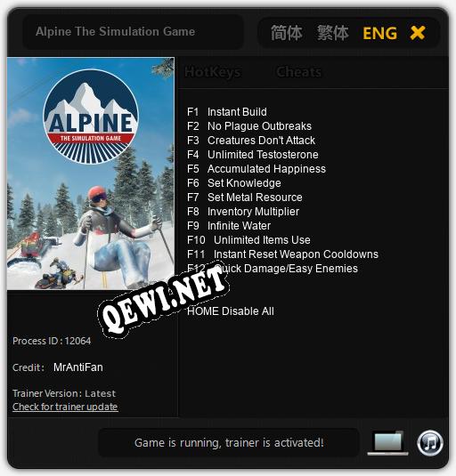Click the Alpine game cover image

tap(91, 173)
